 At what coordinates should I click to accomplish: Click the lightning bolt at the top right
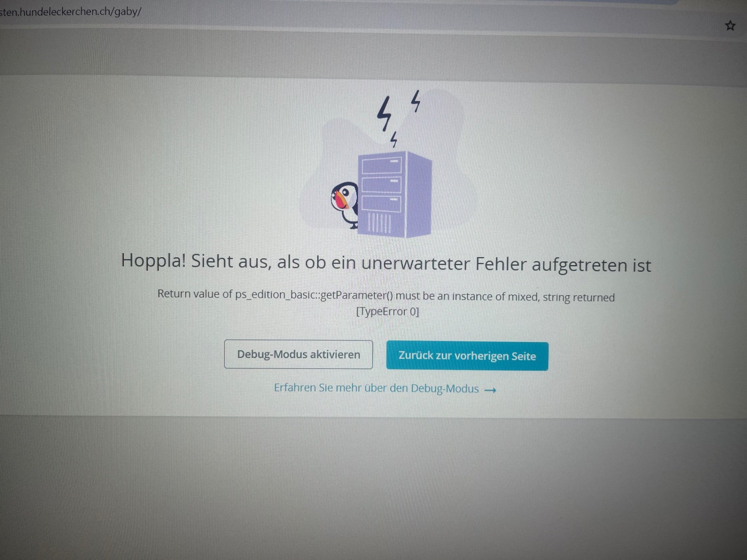(x=416, y=101)
